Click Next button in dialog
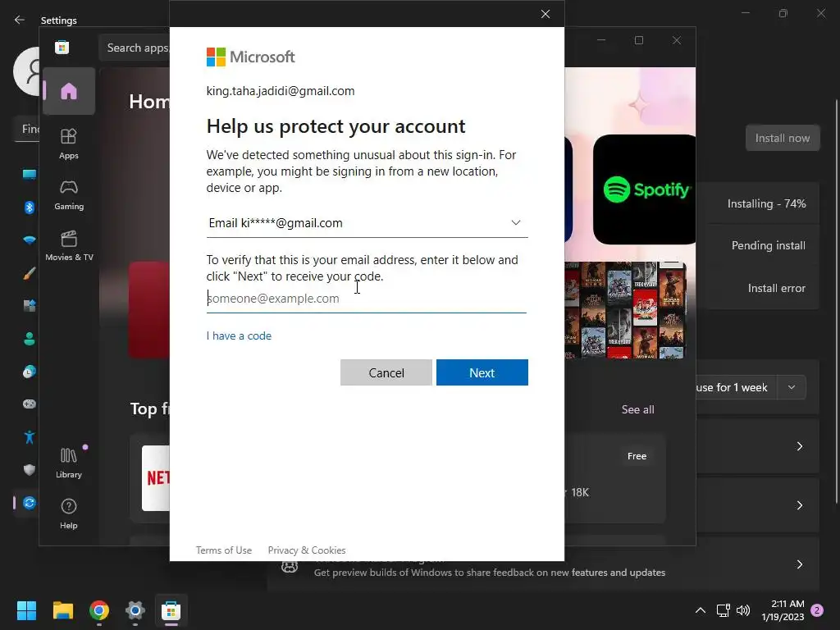 click(482, 372)
